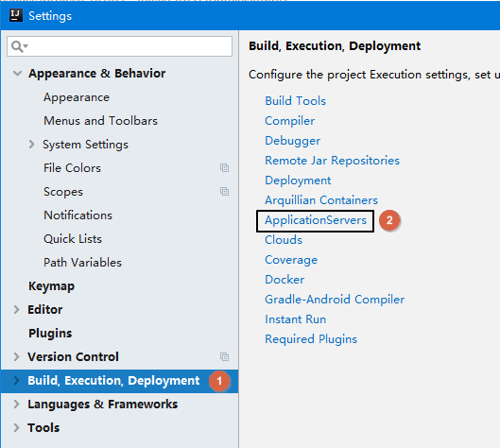Click the project-level icon next to File Colors
The image size is (500, 448).
(x=224, y=167)
